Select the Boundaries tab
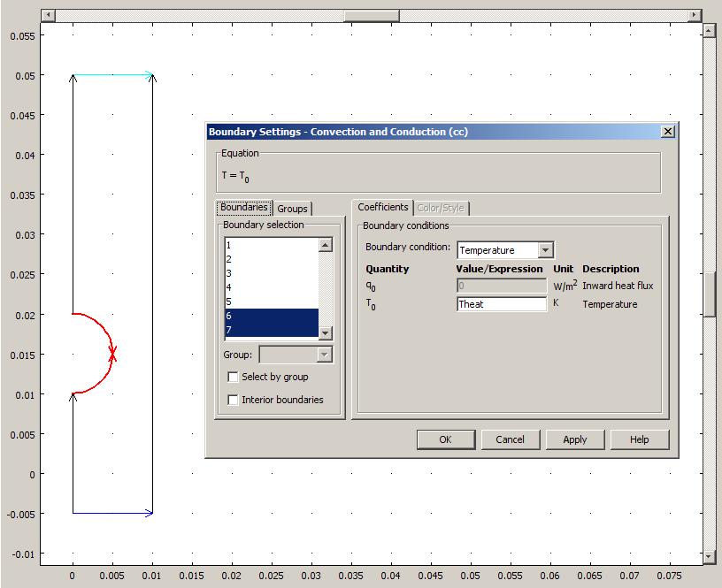 244,207
